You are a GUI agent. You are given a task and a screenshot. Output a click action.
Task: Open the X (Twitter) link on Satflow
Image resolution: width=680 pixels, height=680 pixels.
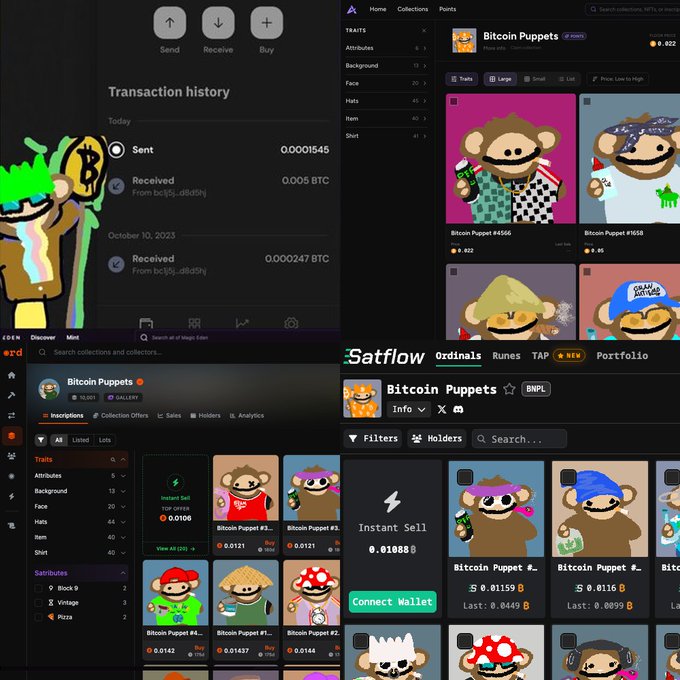pyautogui.click(x=442, y=409)
